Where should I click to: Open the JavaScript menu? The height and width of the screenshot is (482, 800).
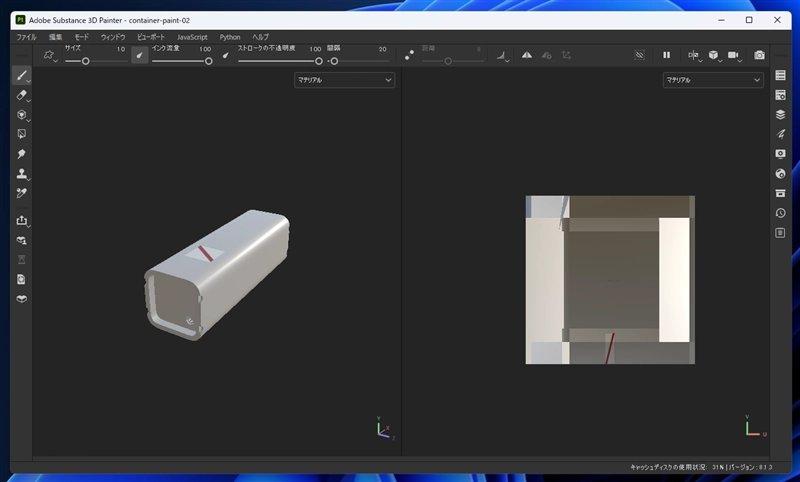point(192,37)
